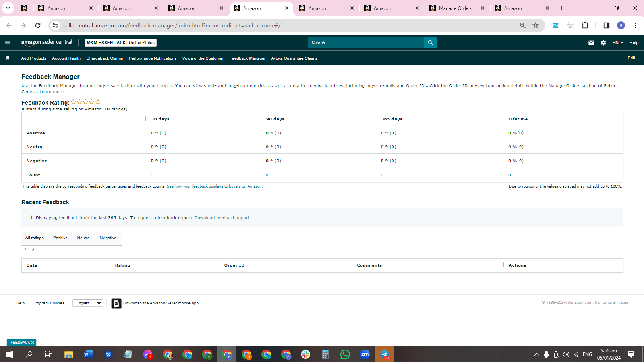Click the Order ID column header
Image resolution: width=644 pixels, height=362 pixels.
pos(234,265)
